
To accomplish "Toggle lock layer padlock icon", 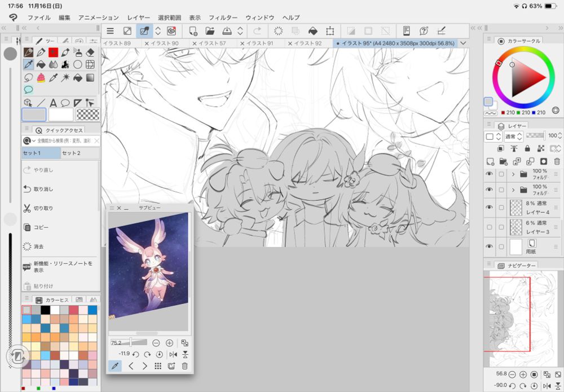I will point(527,148).
